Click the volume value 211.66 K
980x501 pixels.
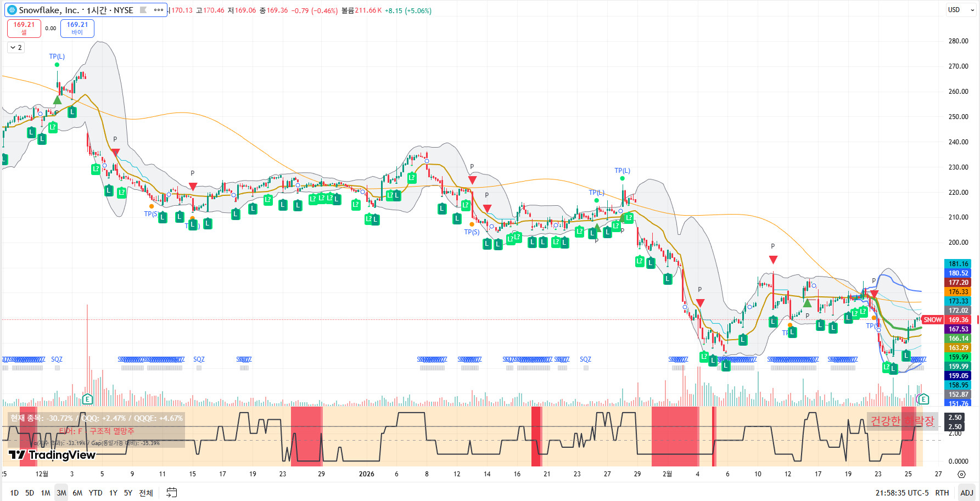click(368, 10)
